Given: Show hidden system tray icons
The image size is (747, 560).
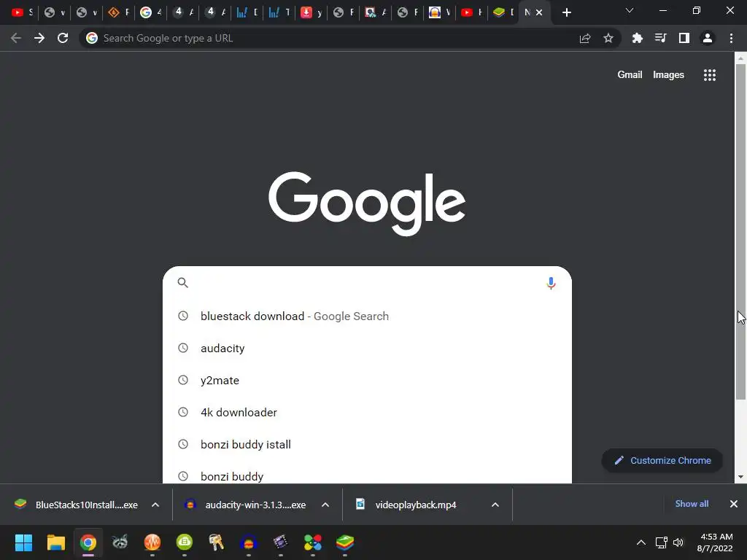Looking at the screenshot, I should click(641, 542).
